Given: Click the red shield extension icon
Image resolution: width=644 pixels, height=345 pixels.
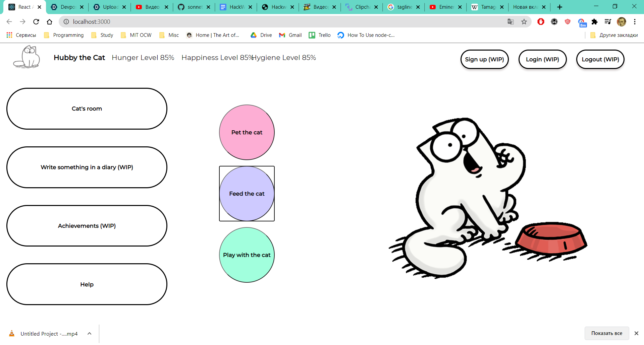Looking at the screenshot, I should 568,22.
